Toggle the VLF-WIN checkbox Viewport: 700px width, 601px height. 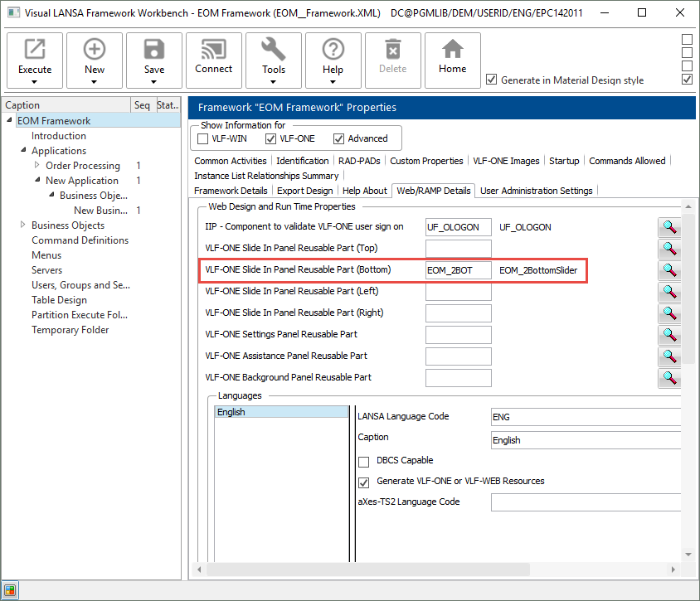202,138
